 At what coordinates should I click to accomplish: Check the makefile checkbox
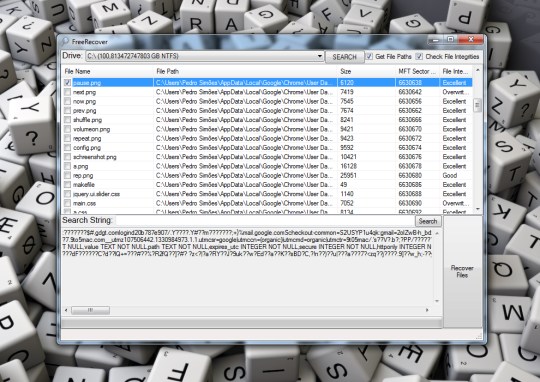coord(68,185)
